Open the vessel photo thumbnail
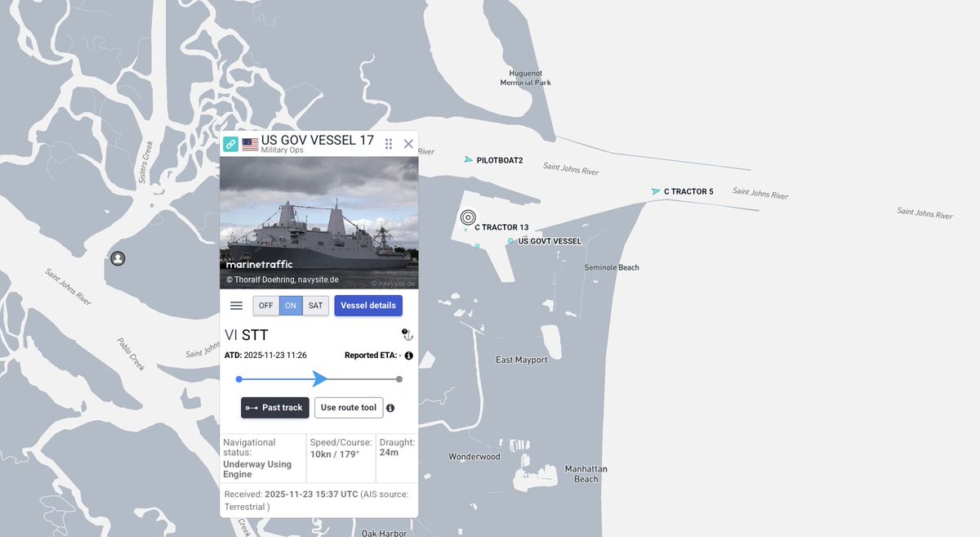The width and height of the screenshot is (980, 537). 319,223
